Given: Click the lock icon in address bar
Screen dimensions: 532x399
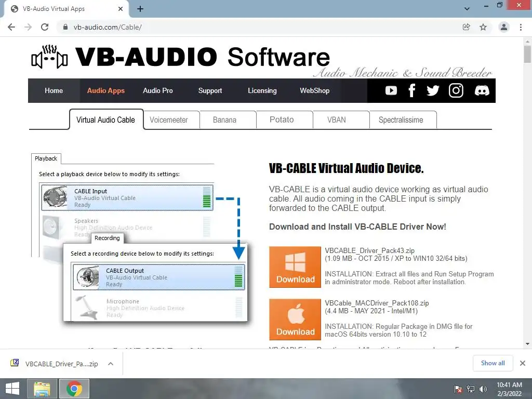Looking at the screenshot, I should point(65,27).
